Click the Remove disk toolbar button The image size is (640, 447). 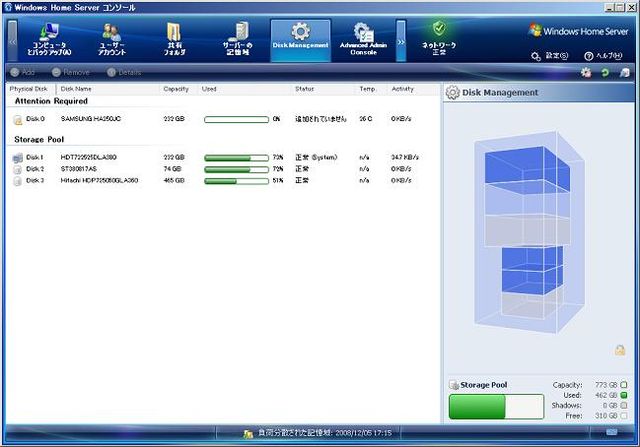point(69,72)
